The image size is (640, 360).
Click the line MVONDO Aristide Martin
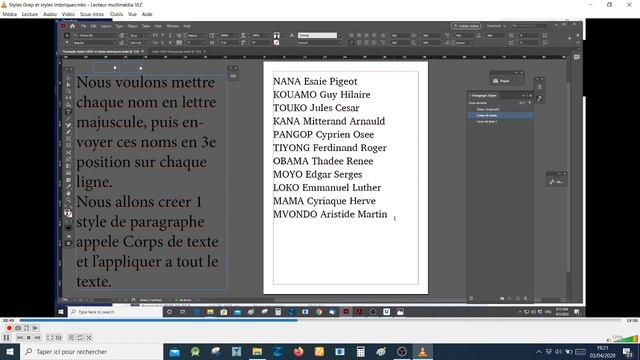(x=330, y=214)
